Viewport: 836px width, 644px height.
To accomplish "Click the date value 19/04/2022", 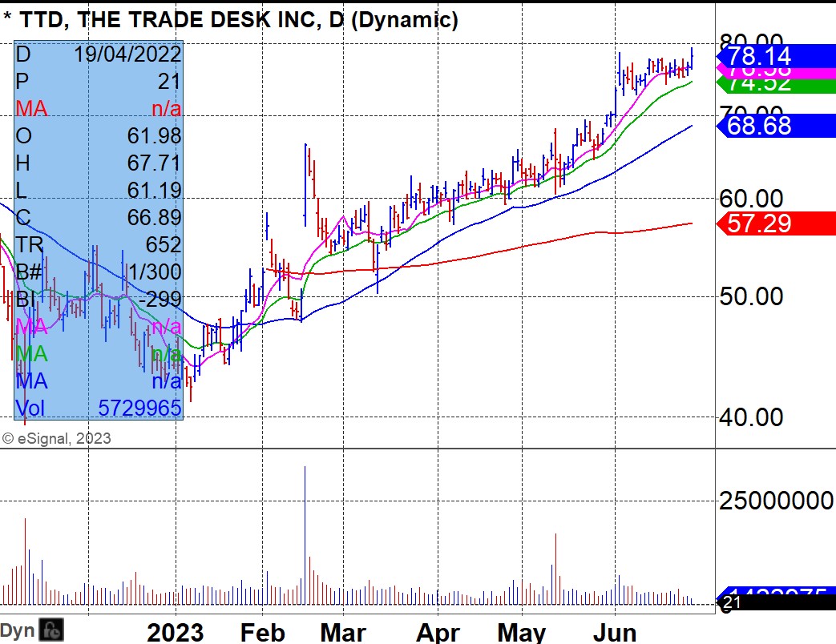I will pyautogui.click(x=127, y=54).
